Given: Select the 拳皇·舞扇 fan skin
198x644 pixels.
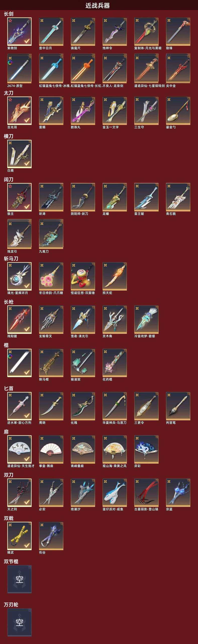Looking at the screenshot, I should click(51, 450).
